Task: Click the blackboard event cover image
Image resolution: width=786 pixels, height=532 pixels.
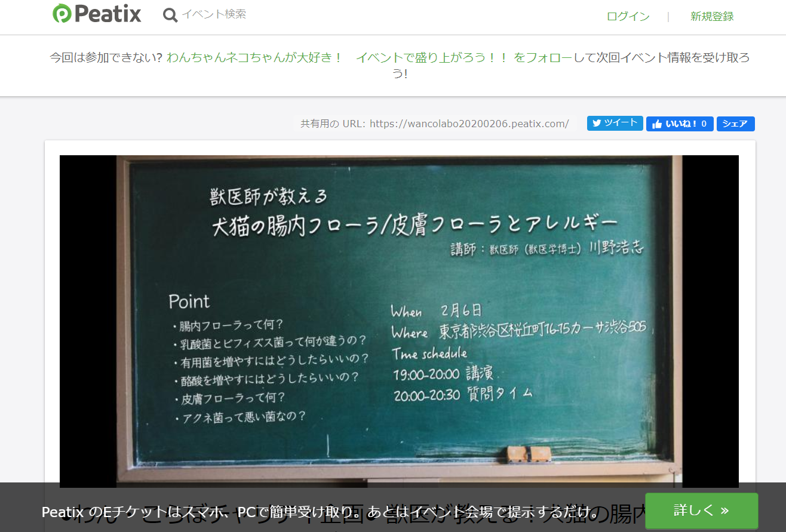Action: pos(399,321)
